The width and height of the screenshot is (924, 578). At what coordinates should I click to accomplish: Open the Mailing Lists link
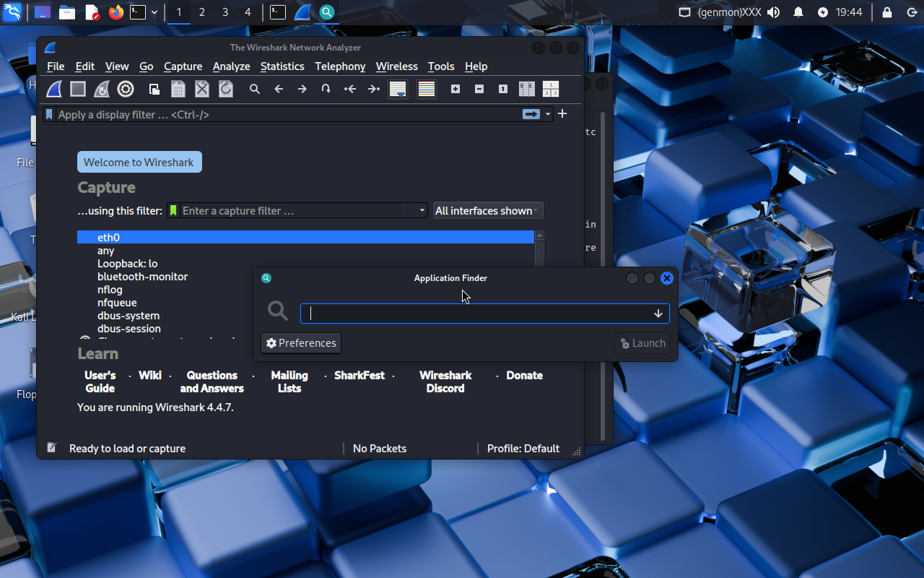[x=289, y=381]
